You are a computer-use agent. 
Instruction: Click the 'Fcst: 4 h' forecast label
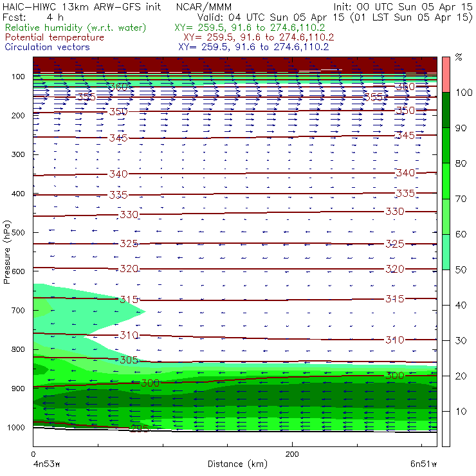33,17
